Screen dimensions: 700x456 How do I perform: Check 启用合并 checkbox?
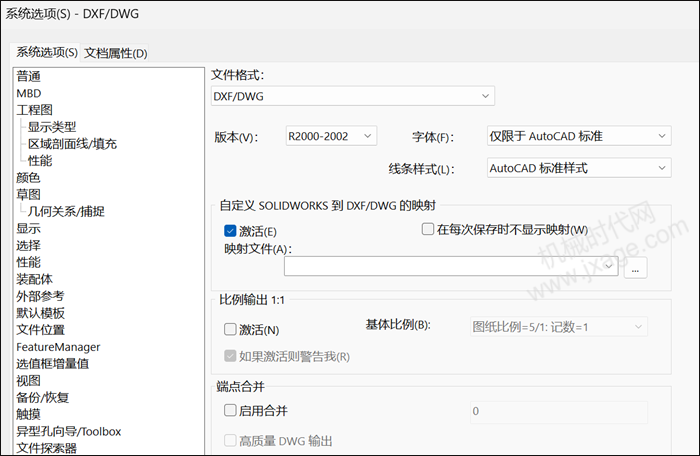click(x=230, y=410)
